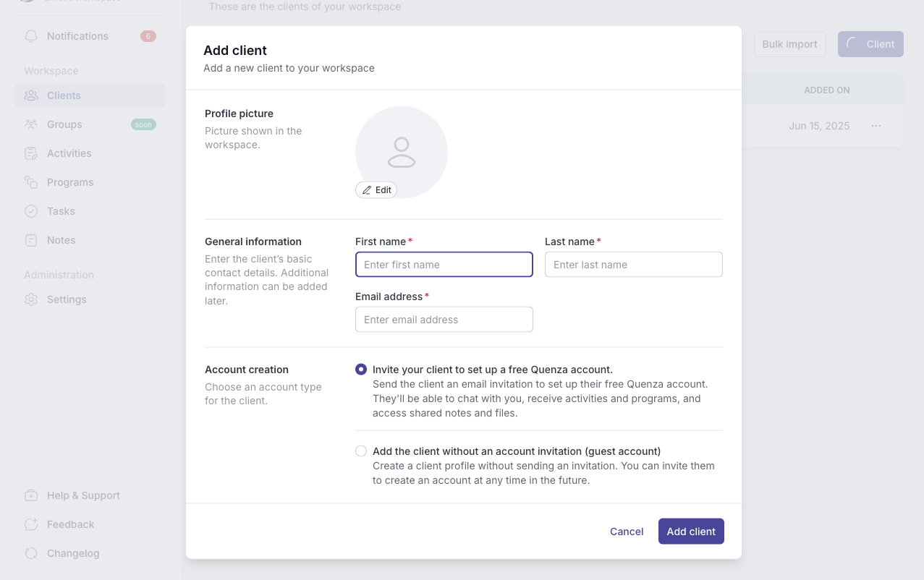Open Settings via the gear icon
The height and width of the screenshot is (580, 924).
(31, 299)
